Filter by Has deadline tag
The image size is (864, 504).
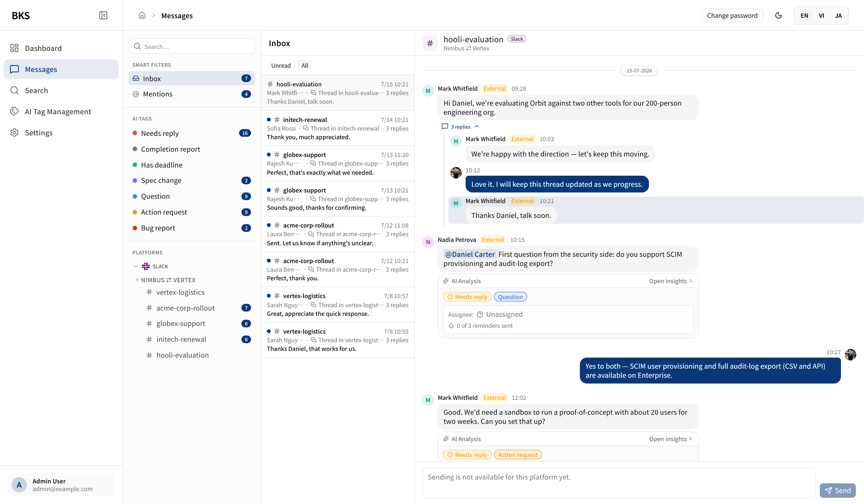pos(192,165)
